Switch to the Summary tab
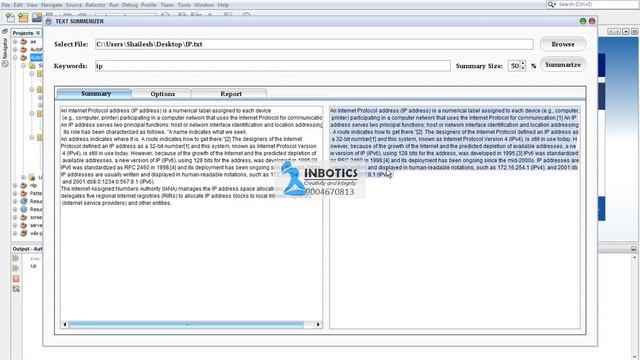 [96, 94]
